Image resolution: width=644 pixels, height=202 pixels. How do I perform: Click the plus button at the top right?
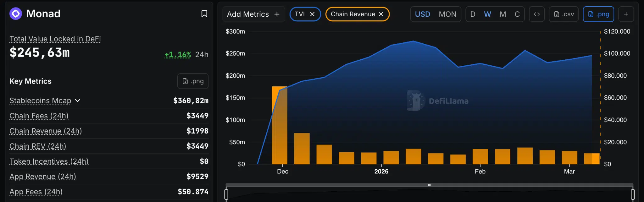626,14
